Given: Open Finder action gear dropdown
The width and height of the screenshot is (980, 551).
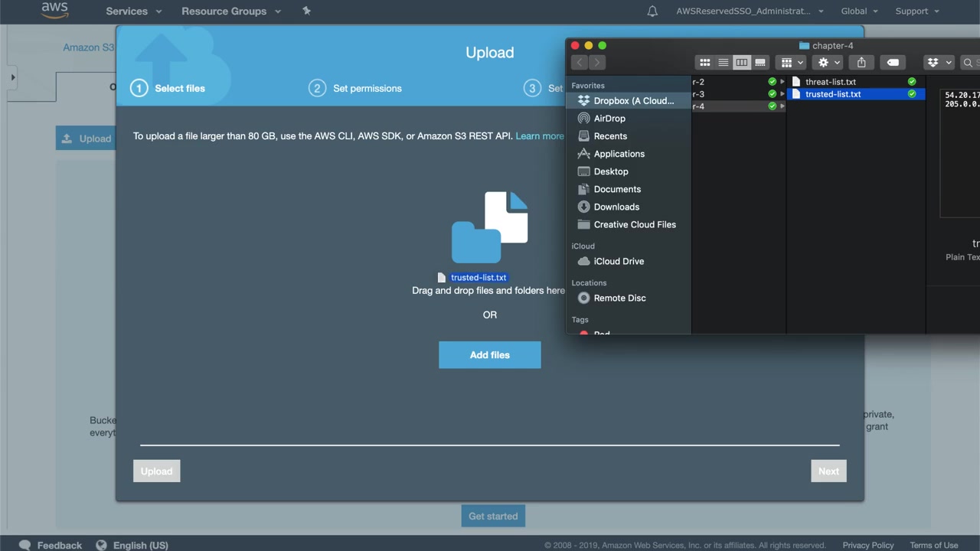Looking at the screenshot, I should (x=828, y=63).
